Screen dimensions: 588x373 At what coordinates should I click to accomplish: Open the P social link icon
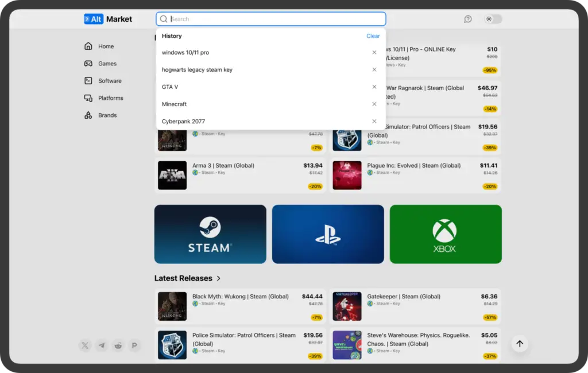pos(134,345)
